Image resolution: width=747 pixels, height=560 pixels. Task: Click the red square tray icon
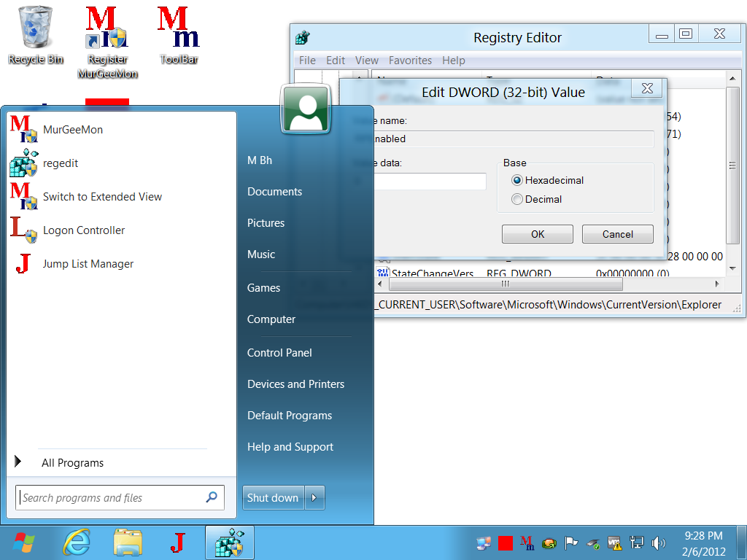(x=506, y=543)
